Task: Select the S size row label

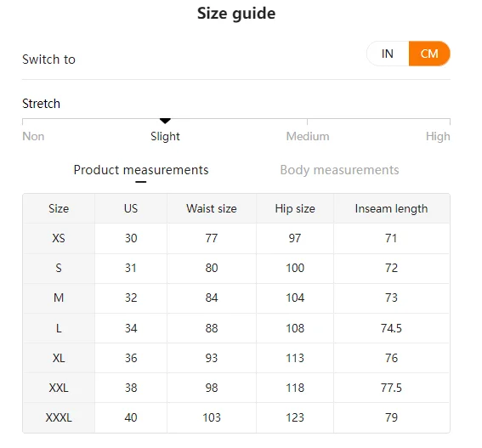Action: pos(59,268)
